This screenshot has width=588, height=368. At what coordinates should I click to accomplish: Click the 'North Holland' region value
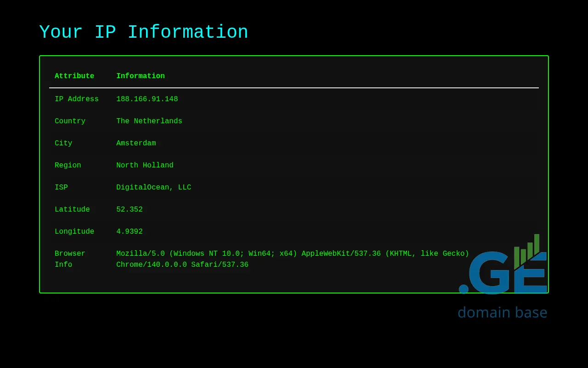(145, 166)
